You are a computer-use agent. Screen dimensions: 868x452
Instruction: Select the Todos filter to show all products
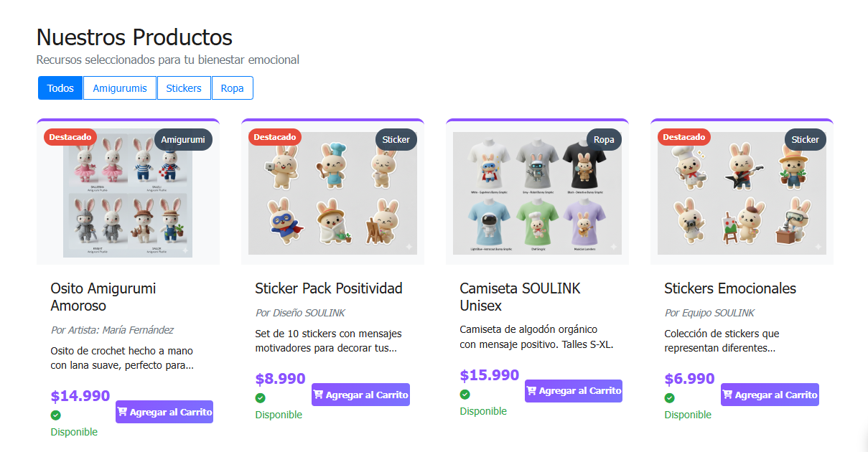60,88
